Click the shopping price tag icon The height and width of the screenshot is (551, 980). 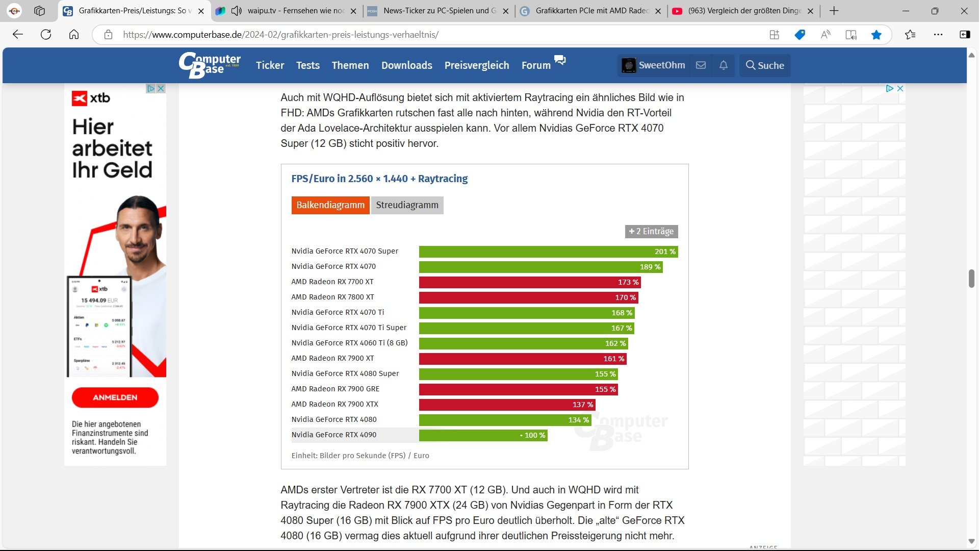[800, 35]
